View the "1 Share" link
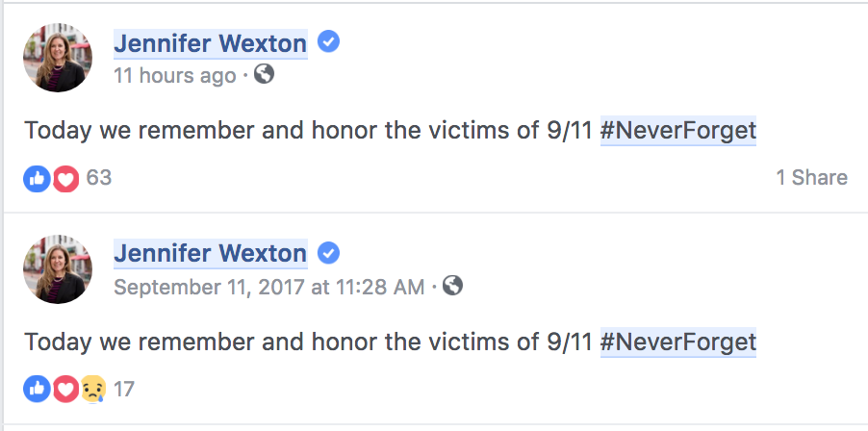 (811, 178)
